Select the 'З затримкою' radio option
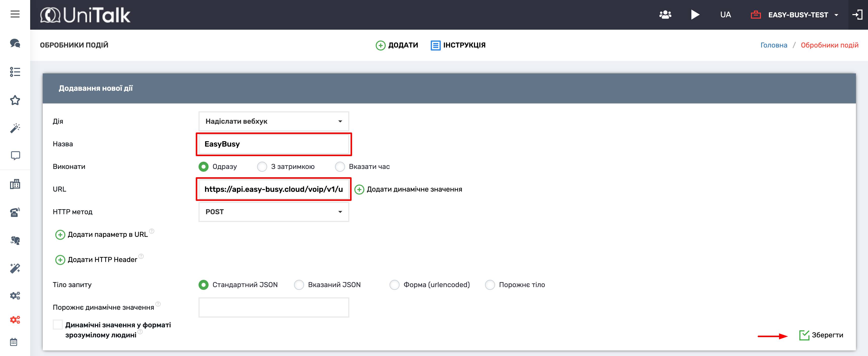The height and width of the screenshot is (356, 868). (262, 166)
